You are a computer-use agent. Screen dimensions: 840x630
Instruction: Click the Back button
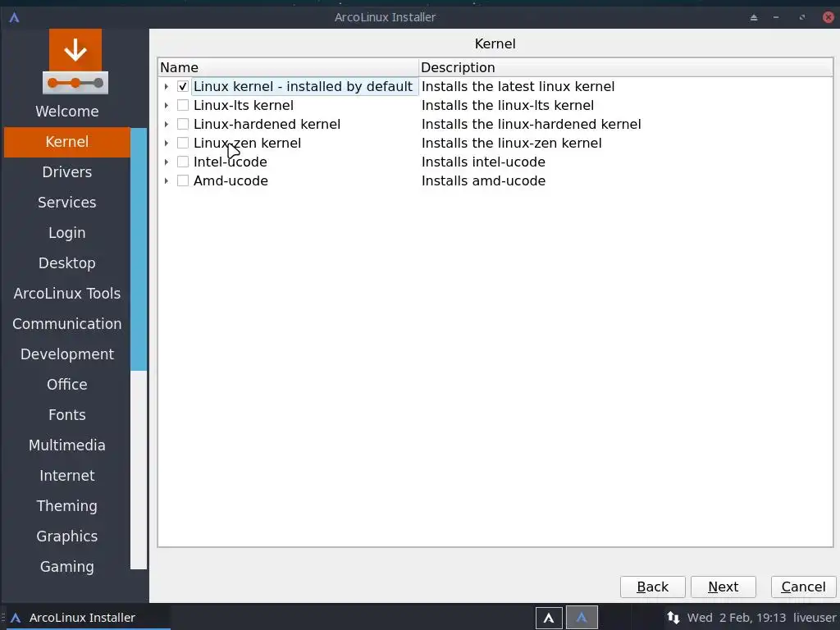click(x=652, y=587)
